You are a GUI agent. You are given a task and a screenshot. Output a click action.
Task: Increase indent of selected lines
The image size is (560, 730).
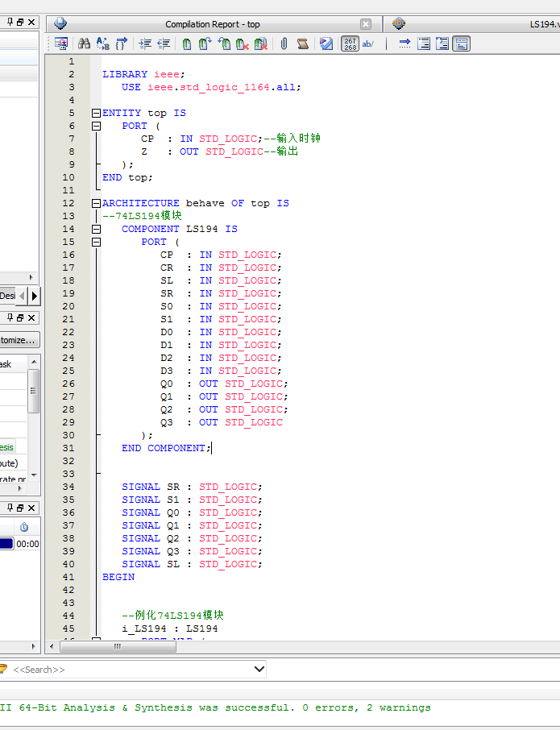[145, 44]
